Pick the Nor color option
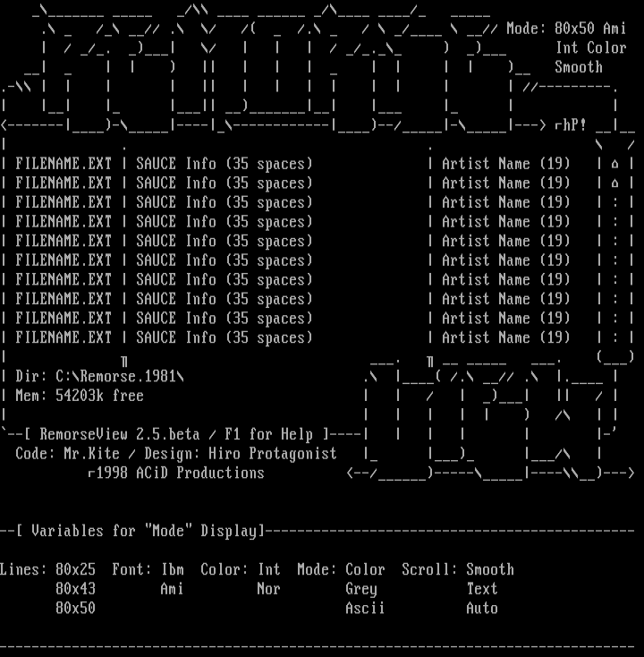 pos(268,589)
